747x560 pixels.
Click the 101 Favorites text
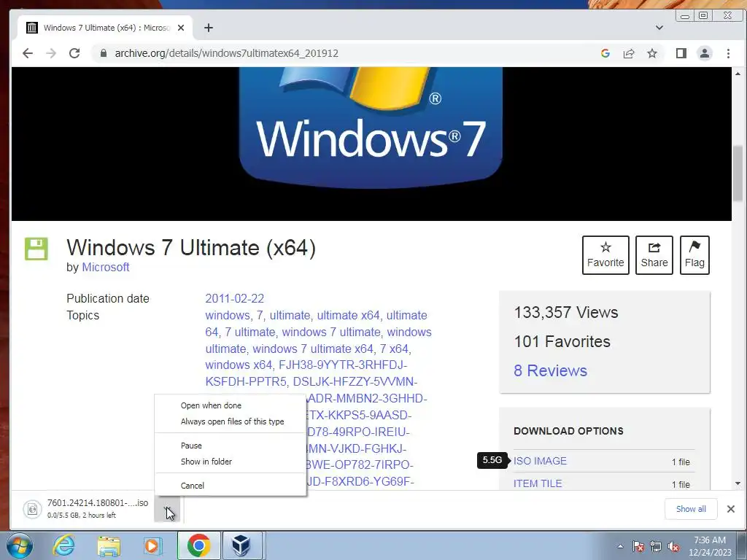point(562,341)
